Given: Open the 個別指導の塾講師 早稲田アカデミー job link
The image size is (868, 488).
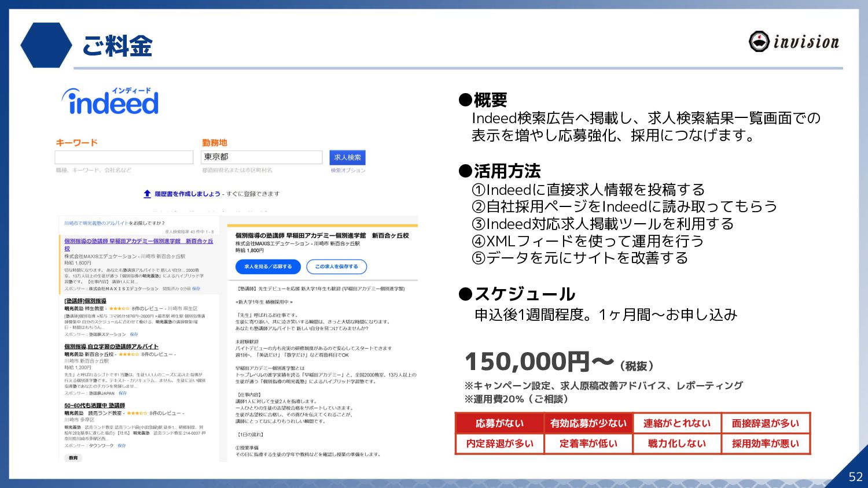Looking at the screenshot, I should click(x=138, y=245).
